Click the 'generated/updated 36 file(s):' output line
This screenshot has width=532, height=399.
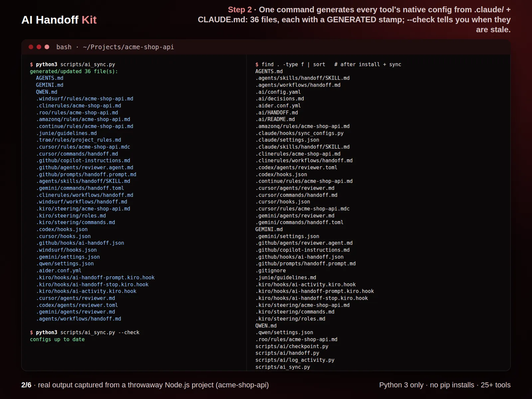tap(74, 71)
